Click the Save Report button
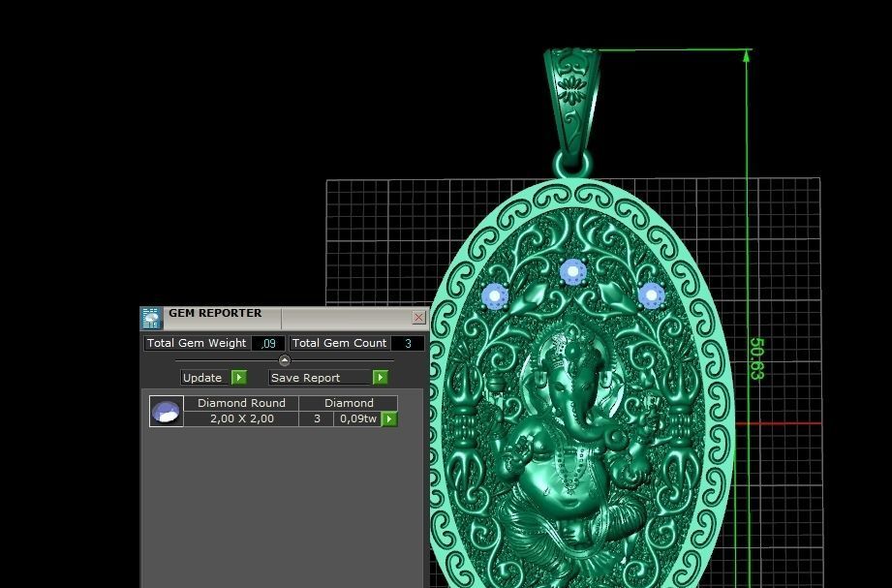 pos(321,378)
